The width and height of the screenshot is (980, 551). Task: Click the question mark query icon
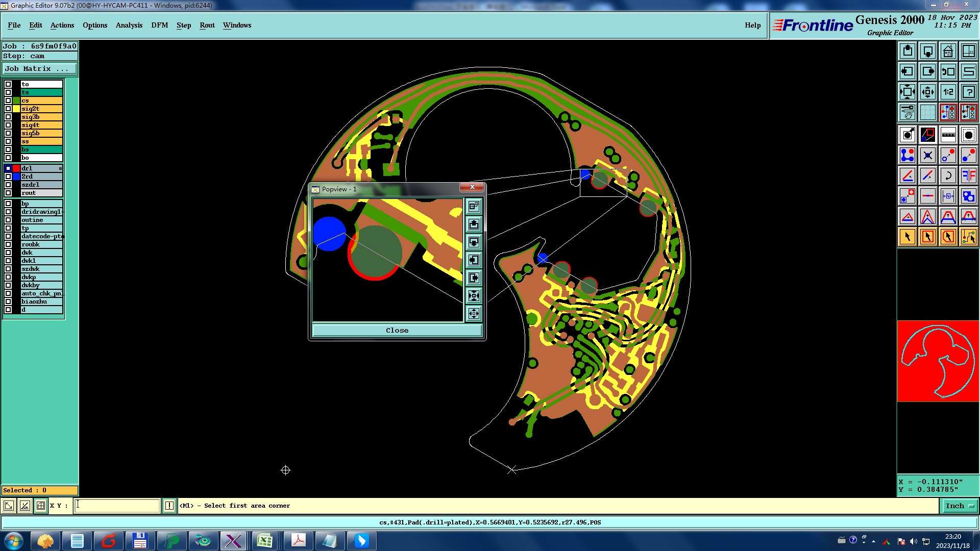(x=968, y=92)
